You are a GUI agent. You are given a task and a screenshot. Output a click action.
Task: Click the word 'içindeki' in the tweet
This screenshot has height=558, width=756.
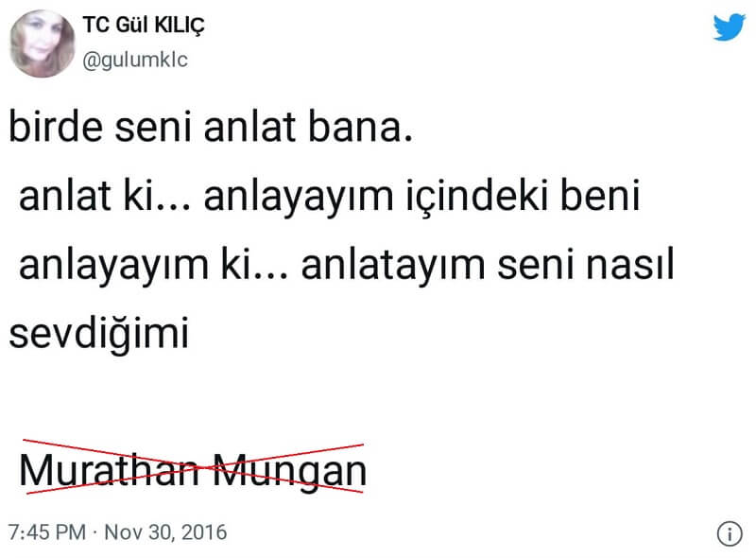(x=477, y=197)
